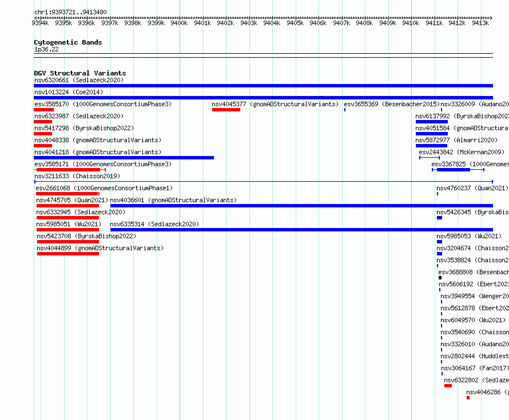The height and width of the screenshot is (420, 509).
Task: Click the nsv6323987 (Sedlazeck2020) label
Action: point(79,116)
